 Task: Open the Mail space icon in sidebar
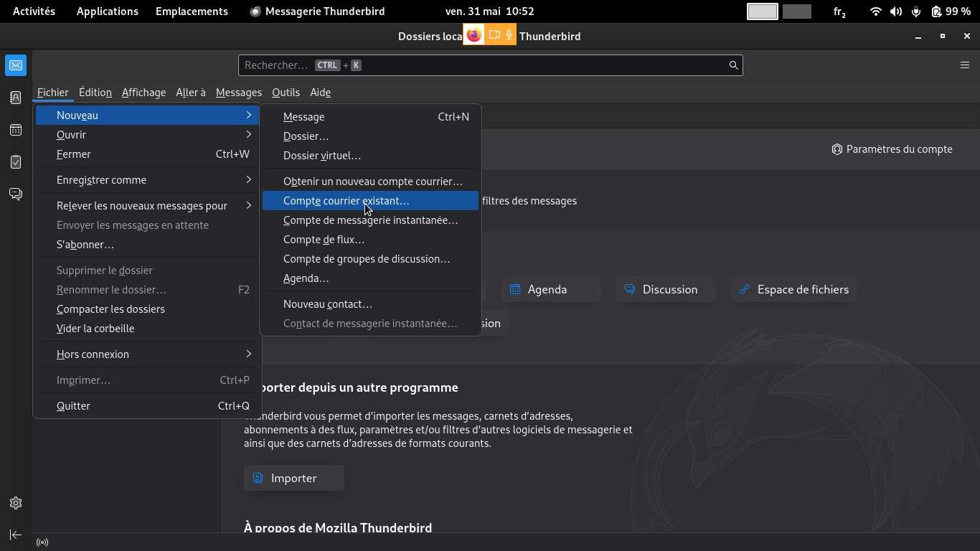pos(16,65)
